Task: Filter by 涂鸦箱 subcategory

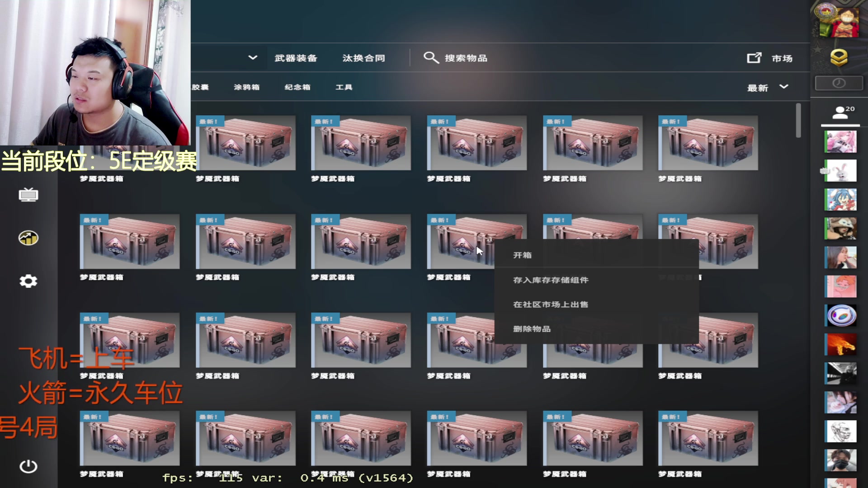Action: point(247,87)
